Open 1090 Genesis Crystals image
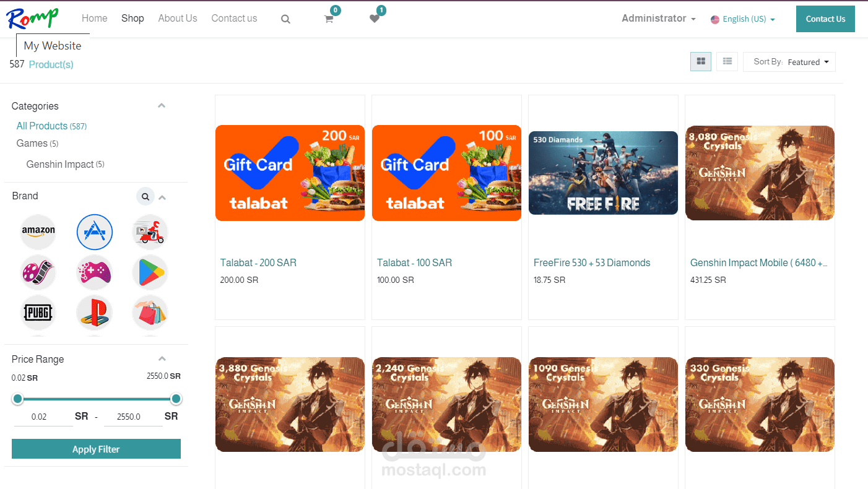 [603, 404]
